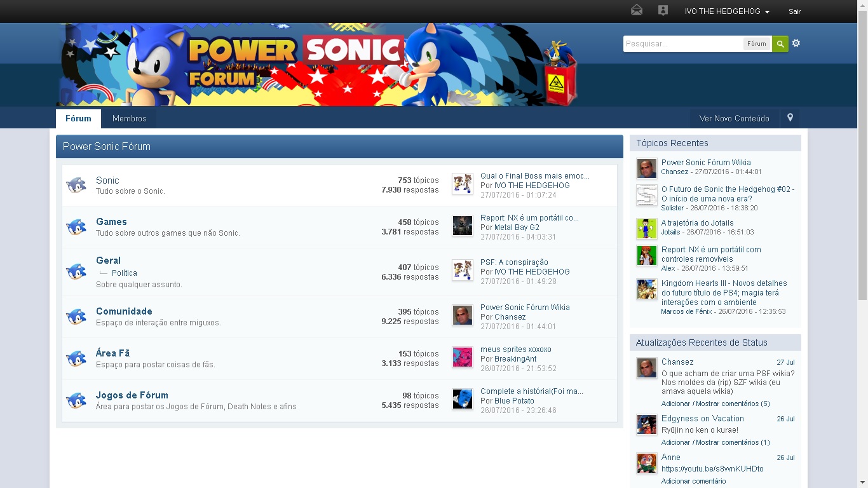
Task: Click the map marker icon beside Ver Novo Conteúdo
Action: [x=790, y=118]
